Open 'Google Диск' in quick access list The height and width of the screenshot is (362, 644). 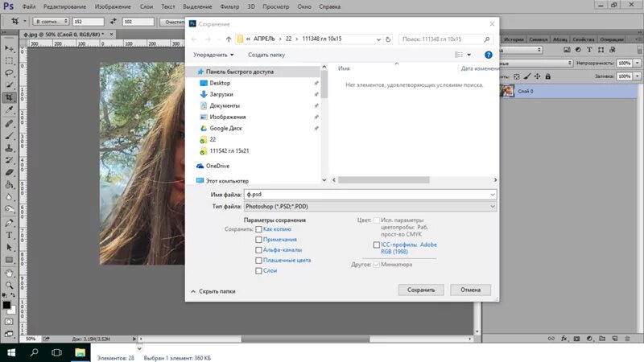coord(225,128)
